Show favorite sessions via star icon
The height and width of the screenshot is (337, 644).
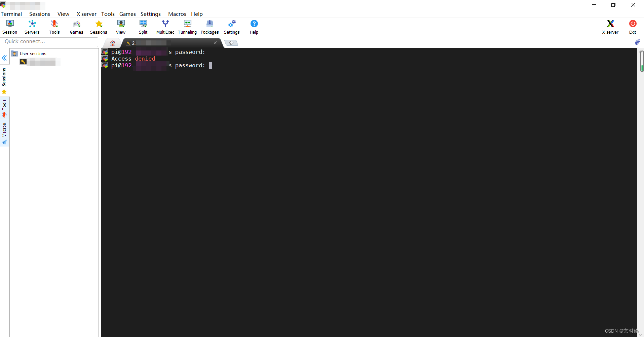point(4,92)
